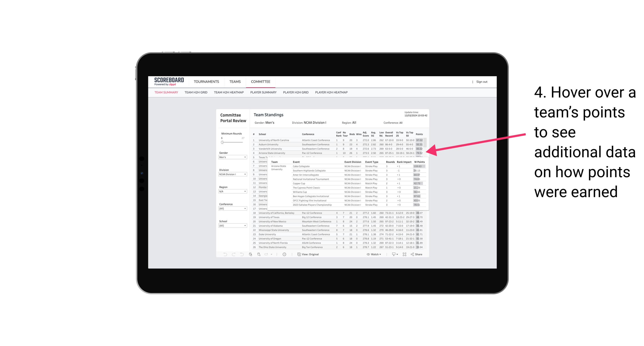Image resolution: width=644 pixels, height=346 pixels.
Task: Click the View Original icon
Action: pyautogui.click(x=298, y=254)
